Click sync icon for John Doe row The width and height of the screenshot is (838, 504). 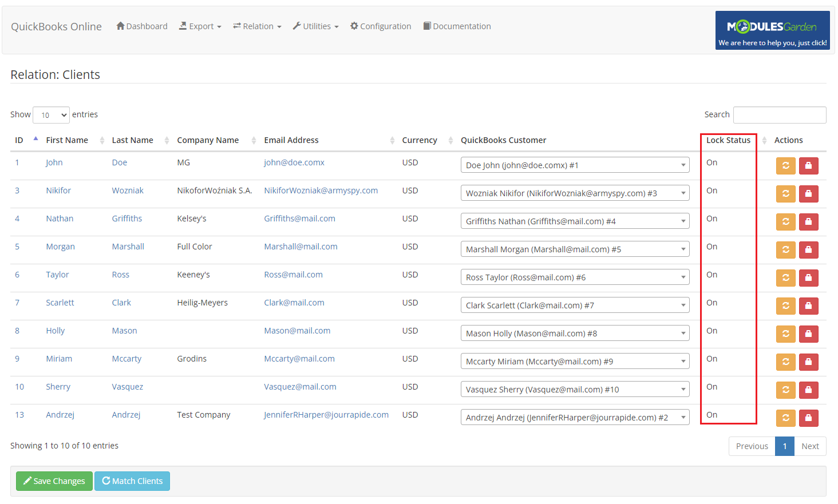click(785, 165)
